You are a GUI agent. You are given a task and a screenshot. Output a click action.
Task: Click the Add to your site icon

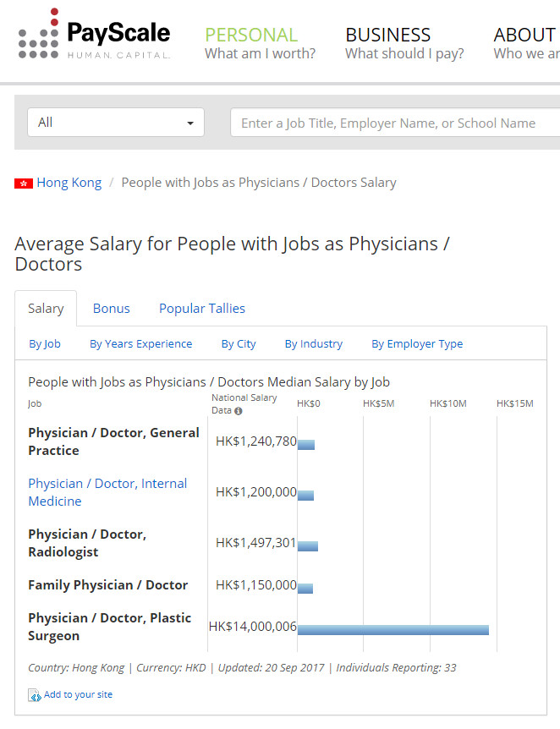click(34, 695)
